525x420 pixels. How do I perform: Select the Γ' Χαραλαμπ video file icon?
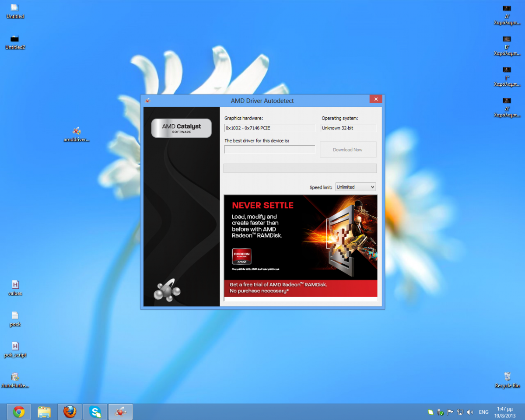507,76
